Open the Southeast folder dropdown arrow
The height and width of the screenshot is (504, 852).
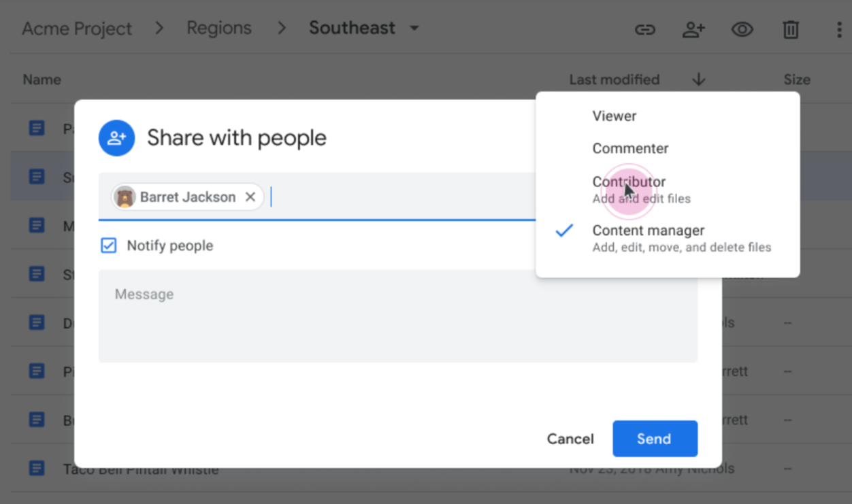point(414,29)
